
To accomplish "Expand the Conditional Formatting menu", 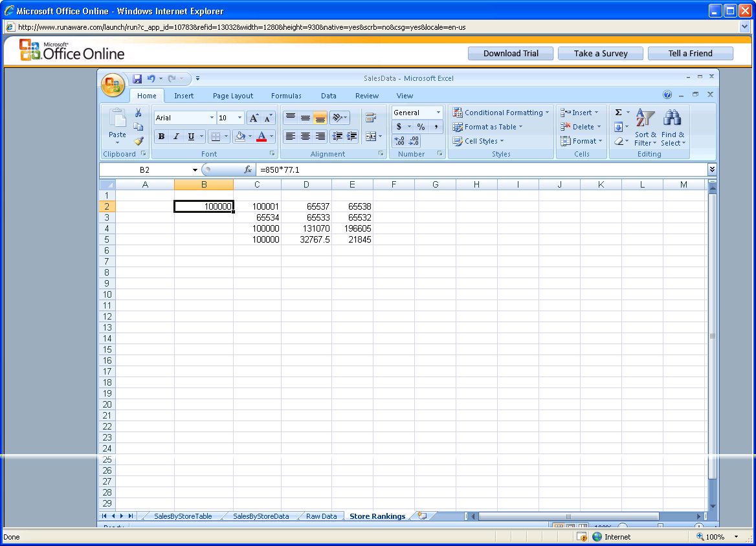I will click(x=501, y=113).
